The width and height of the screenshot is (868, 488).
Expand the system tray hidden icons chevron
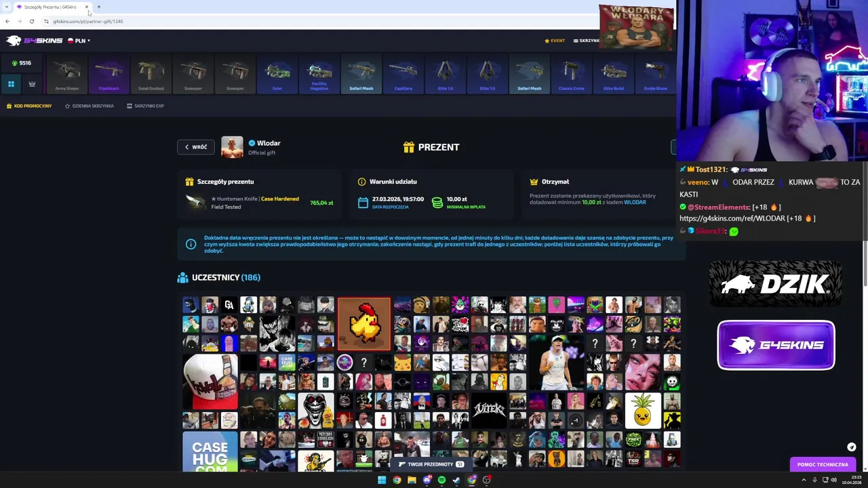tap(804, 480)
